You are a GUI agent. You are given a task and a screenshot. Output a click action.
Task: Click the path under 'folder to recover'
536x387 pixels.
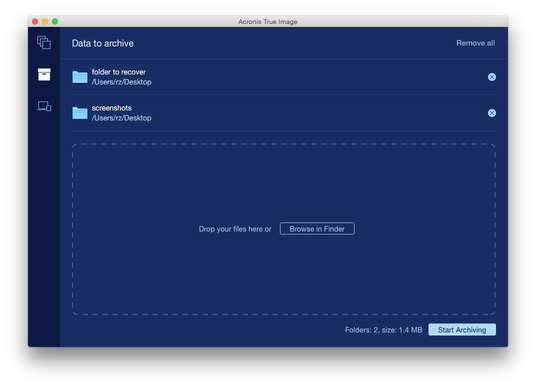[121, 82]
